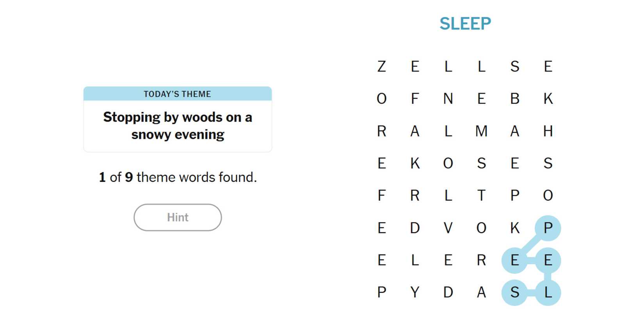Tap the K directly left of highlighted P
This screenshot has width=644, height=322.
coord(515,228)
